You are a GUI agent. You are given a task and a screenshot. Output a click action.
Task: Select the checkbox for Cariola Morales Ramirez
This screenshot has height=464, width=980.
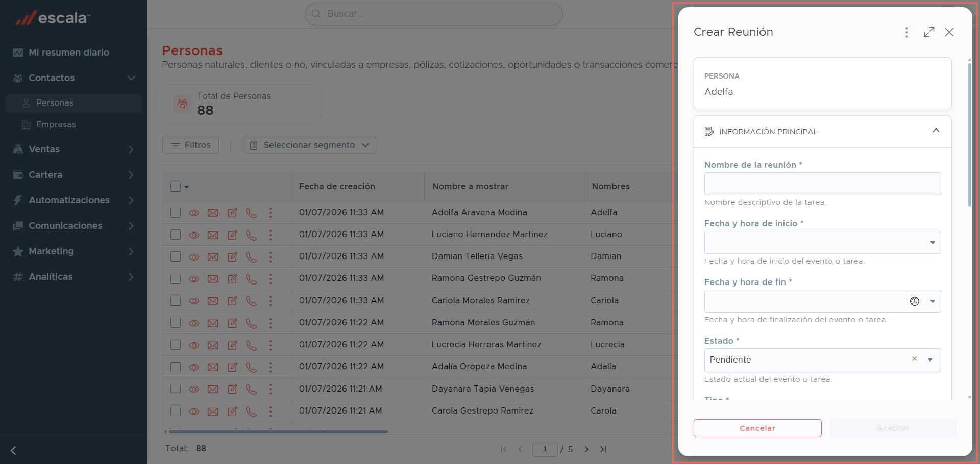pyautogui.click(x=176, y=301)
